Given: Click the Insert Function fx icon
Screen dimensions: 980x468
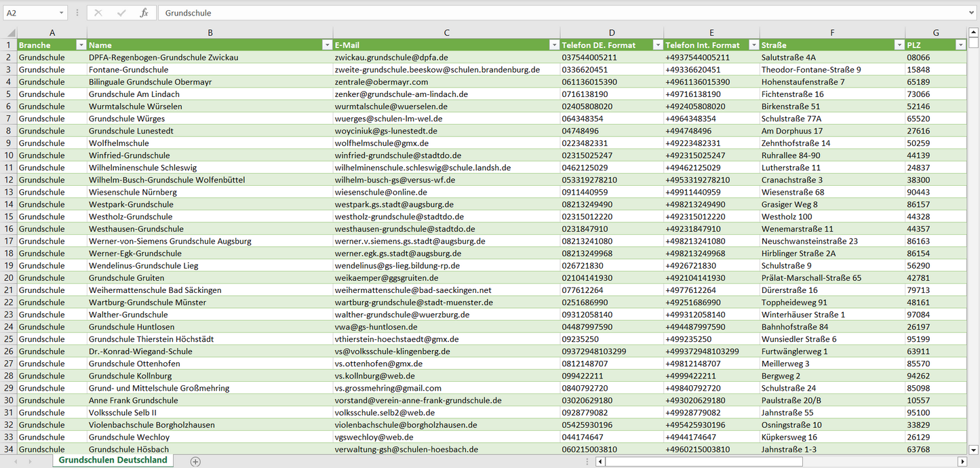Looking at the screenshot, I should point(144,13).
